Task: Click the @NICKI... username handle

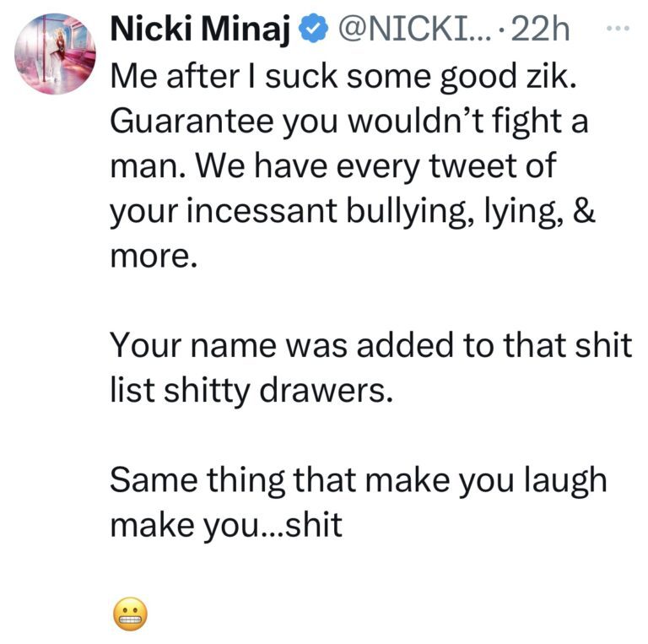Action: pyautogui.click(x=413, y=32)
